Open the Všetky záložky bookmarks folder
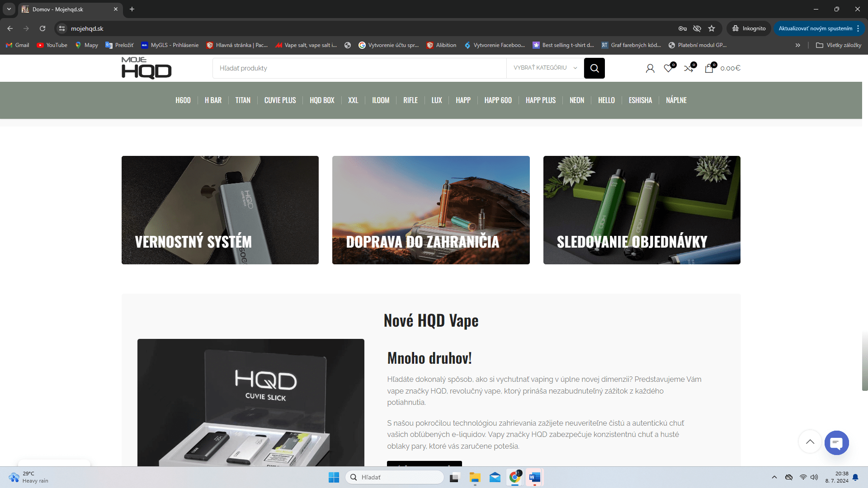Screen dimensions: 868x488 pos(839,45)
